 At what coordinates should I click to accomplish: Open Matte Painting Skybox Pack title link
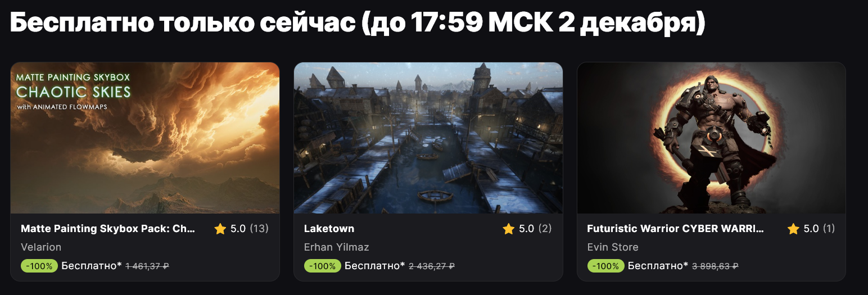click(108, 229)
